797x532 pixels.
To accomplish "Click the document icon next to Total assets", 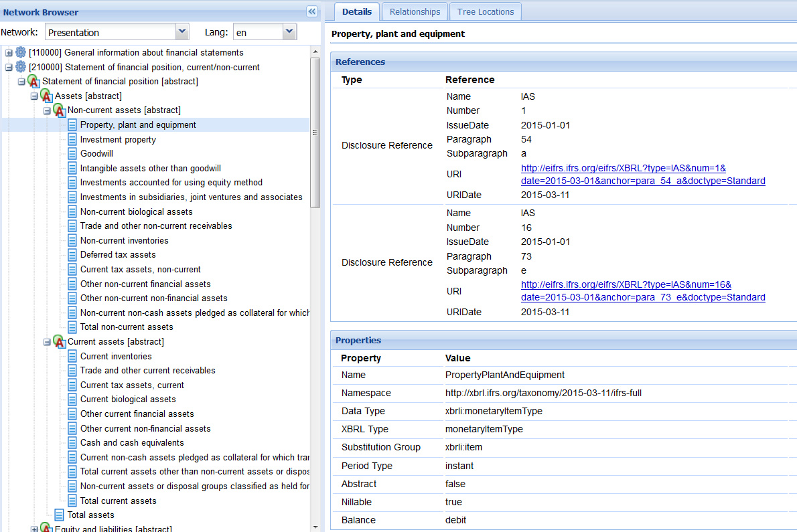I will point(60,515).
